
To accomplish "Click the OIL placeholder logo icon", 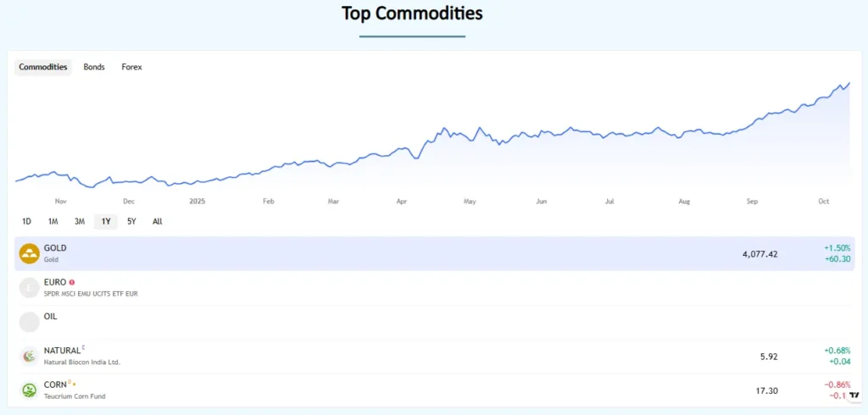I will tap(30, 322).
